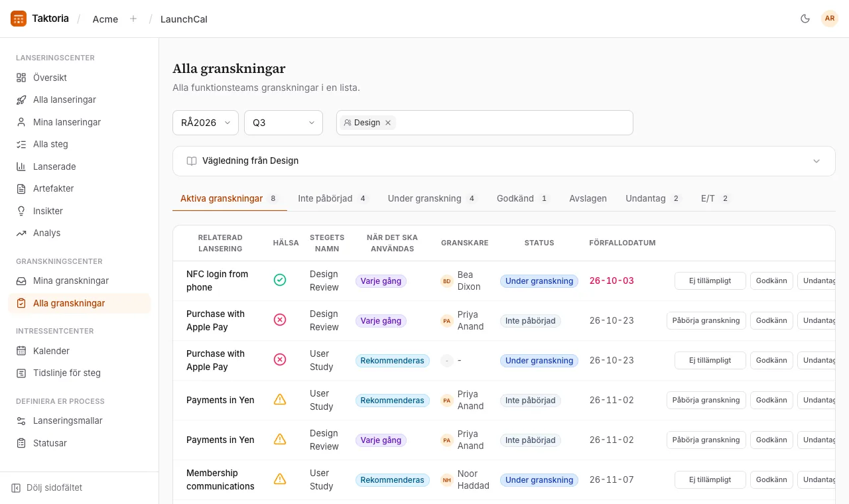
Task: Click the Membership communications launch name
Action: 220,479
